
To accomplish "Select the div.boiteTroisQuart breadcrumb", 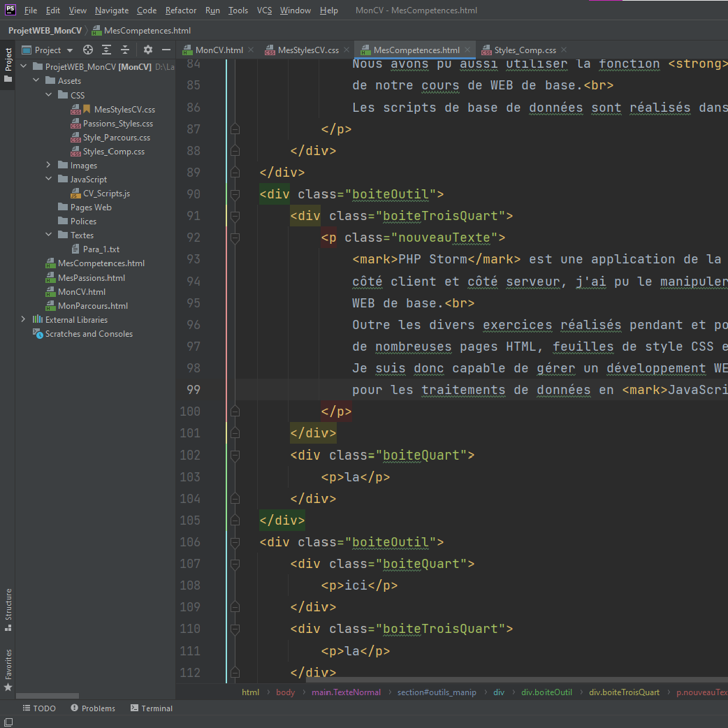I will pos(624,692).
